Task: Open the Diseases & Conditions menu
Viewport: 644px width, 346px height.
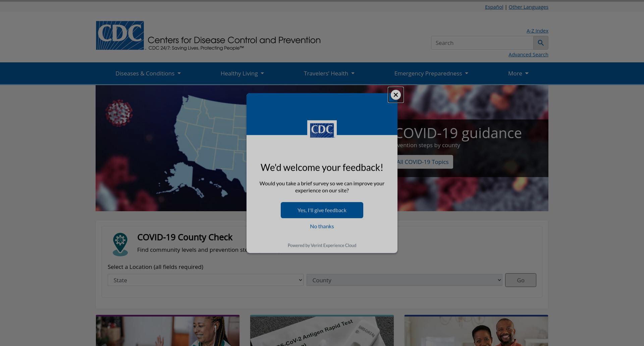Action: click(148, 73)
